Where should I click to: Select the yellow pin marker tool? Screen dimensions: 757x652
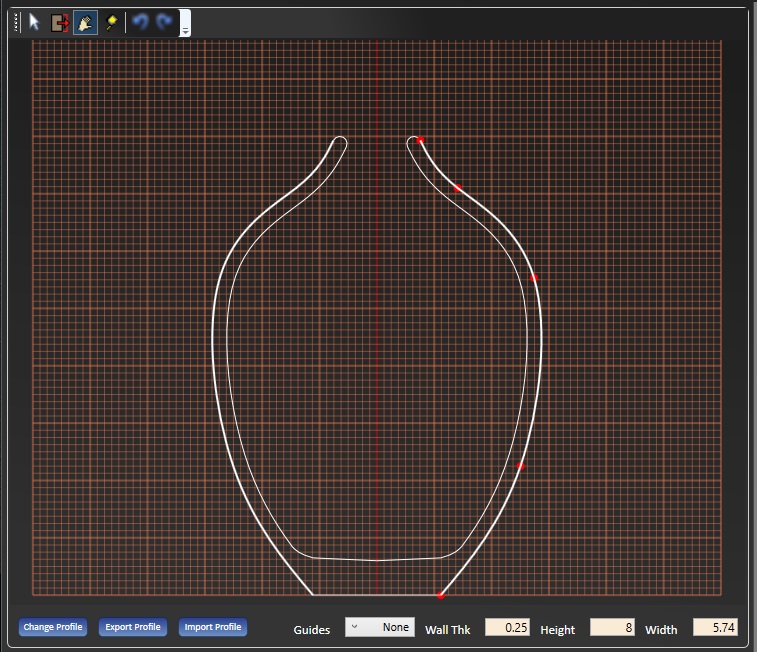coord(110,22)
